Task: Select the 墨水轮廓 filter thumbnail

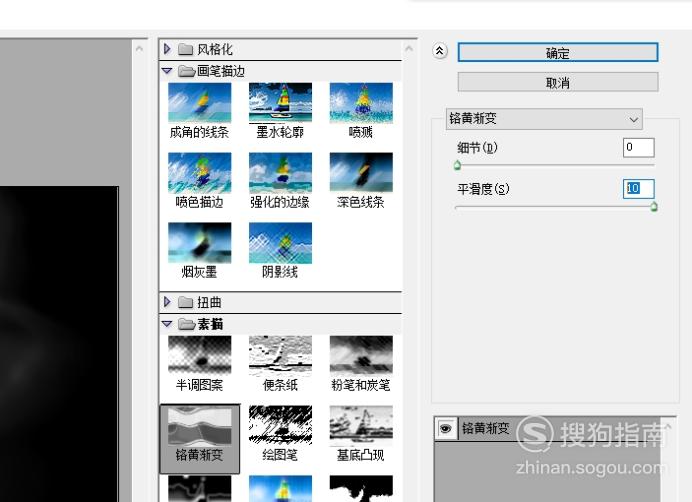Action: 280,102
